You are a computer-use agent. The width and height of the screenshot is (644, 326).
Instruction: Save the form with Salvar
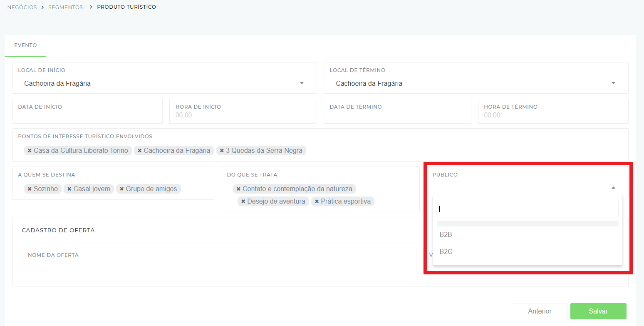coord(598,311)
